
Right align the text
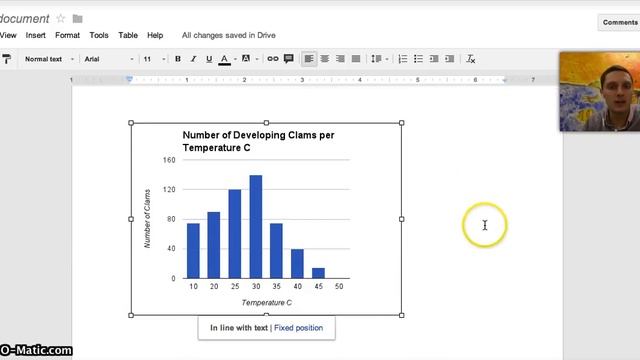coord(340,59)
